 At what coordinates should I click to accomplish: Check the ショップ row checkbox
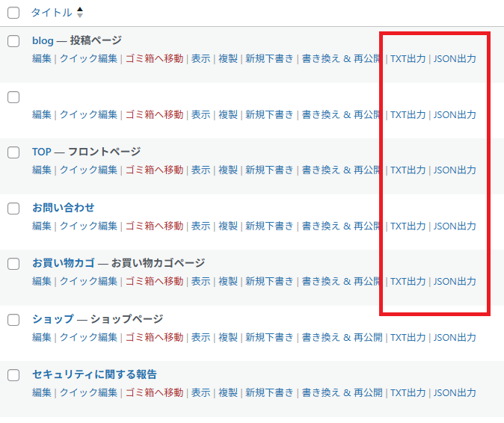(x=13, y=320)
